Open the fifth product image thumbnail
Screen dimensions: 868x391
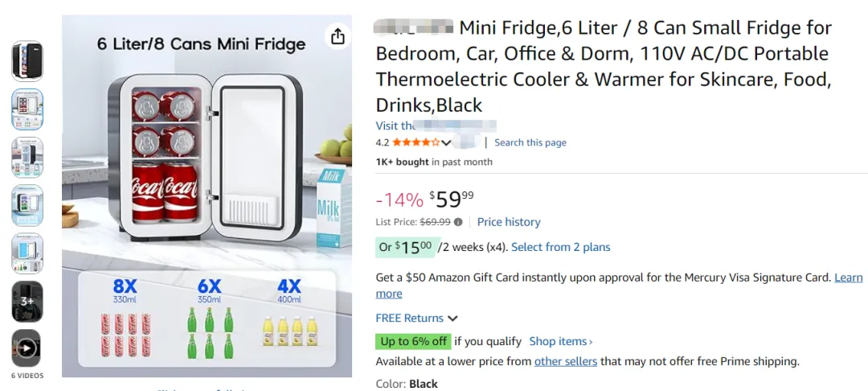click(27, 253)
